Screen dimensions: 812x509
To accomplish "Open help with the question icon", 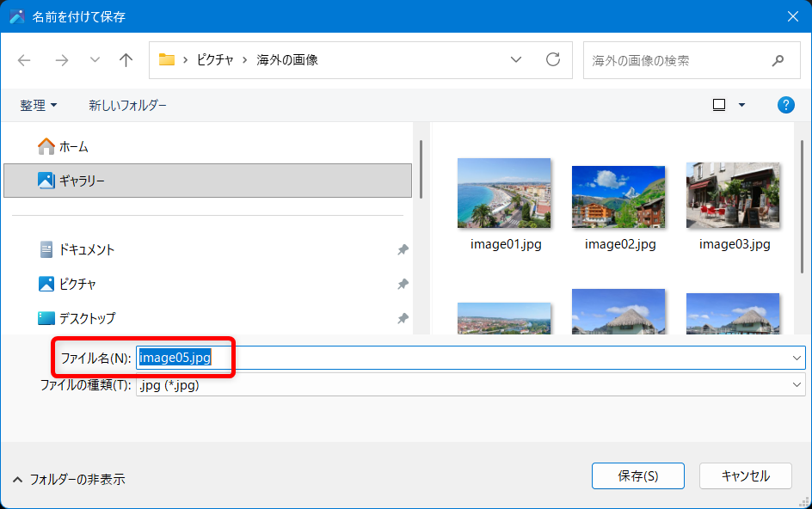I will coord(785,105).
